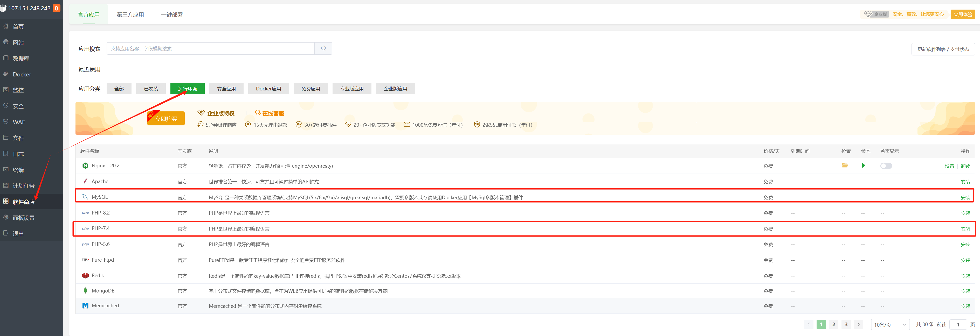
Task: Open the Nginx folder location icon
Action: pos(845,165)
